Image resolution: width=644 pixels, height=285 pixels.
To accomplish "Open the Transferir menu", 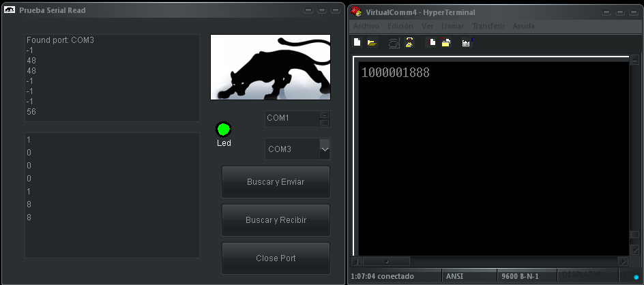I will coord(488,26).
